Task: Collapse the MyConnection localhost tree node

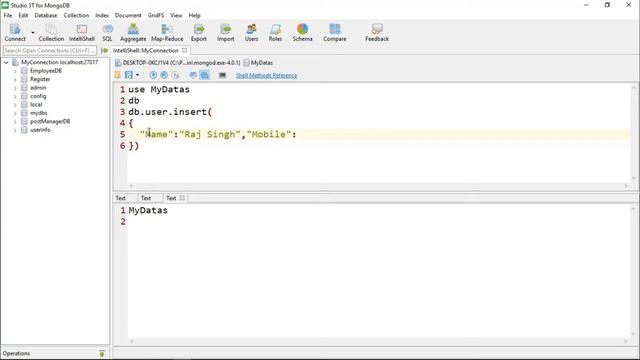Action: click(x=6, y=62)
